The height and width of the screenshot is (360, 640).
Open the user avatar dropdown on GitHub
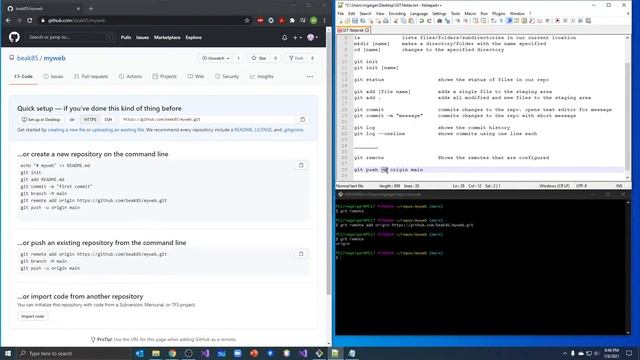pyautogui.click(x=313, y=38)
